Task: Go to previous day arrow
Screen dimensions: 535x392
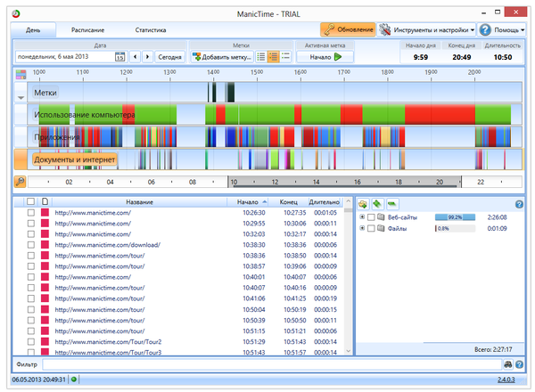Action: pyautogui.click(x=136, y=57)
